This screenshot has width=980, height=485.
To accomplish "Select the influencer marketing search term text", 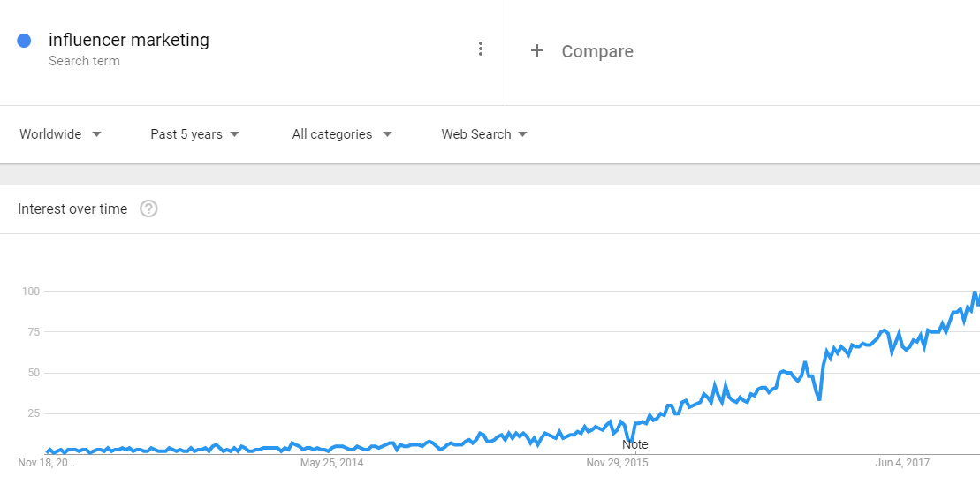I will (x=129, y=40).
